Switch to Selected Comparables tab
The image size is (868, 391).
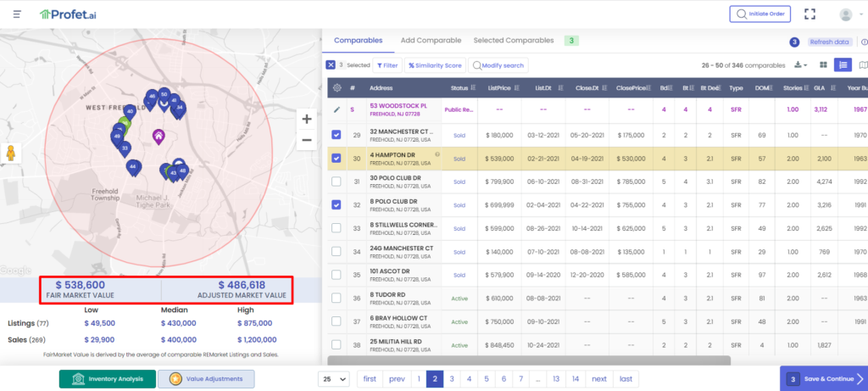[x=514, y=41]
